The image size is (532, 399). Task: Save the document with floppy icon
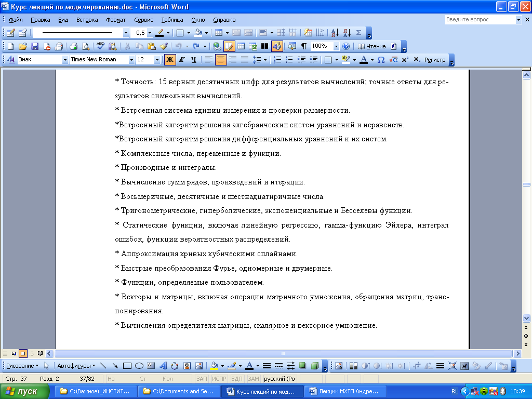(35, 46)
